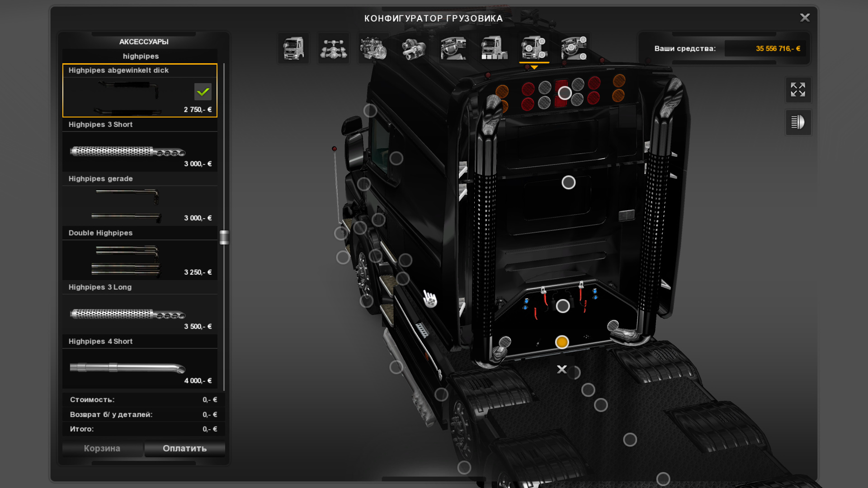Click the accessories list scrollbar handle
Screen dimensions: 868x488
(224, 237)
